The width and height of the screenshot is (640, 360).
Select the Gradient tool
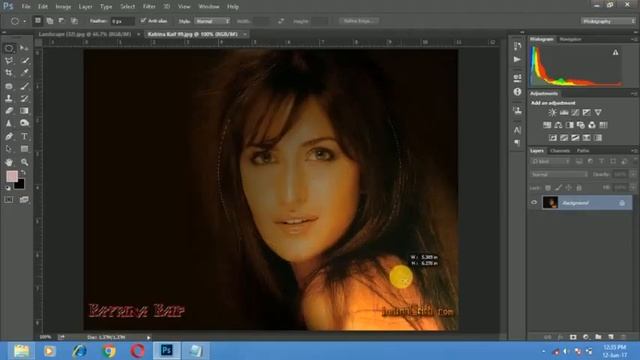click(24, 111)
